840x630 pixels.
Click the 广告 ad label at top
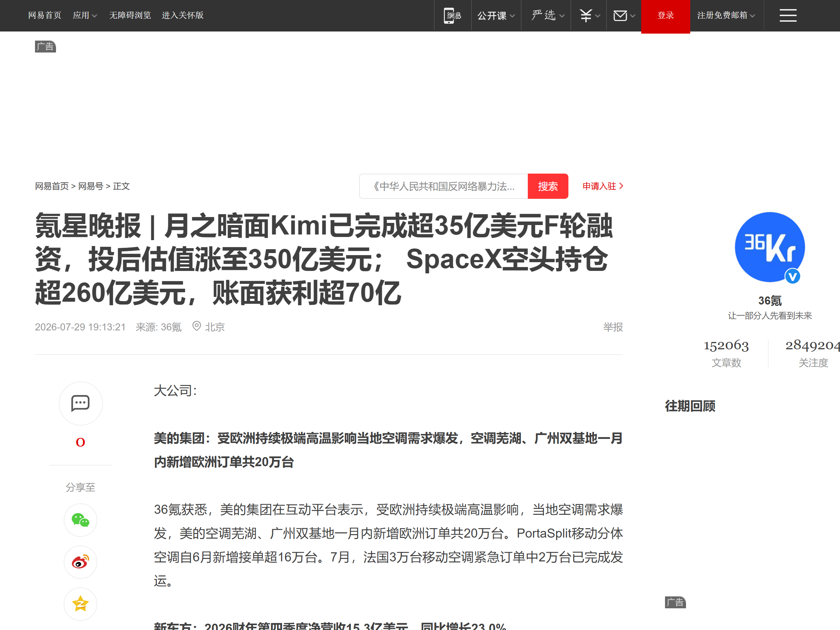(x=45, y=47)
